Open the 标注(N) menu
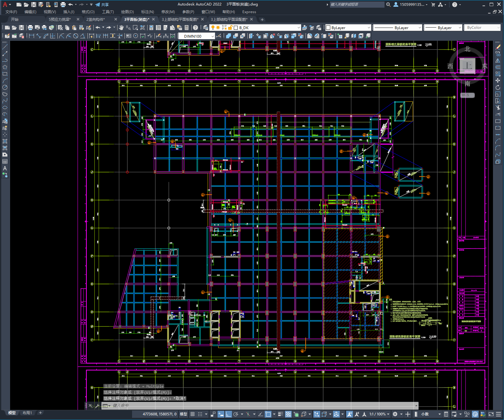The image size is (504, 420). [147, 12]
